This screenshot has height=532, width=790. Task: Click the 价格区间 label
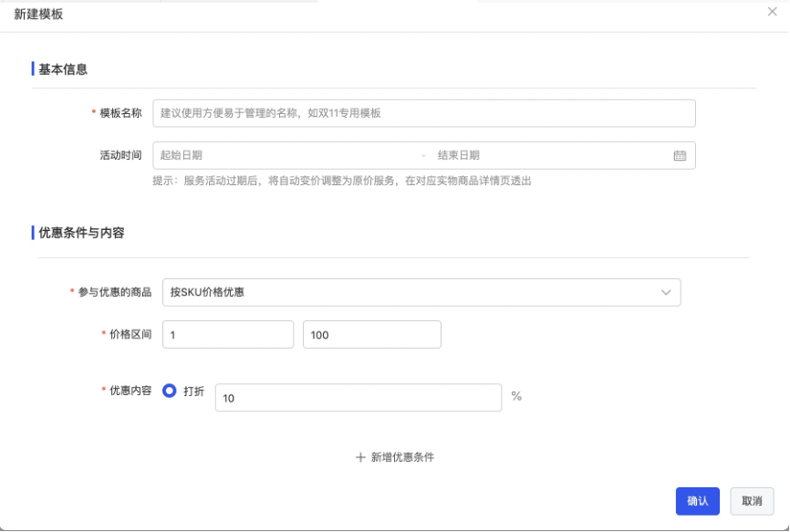(x=130, y=335)
